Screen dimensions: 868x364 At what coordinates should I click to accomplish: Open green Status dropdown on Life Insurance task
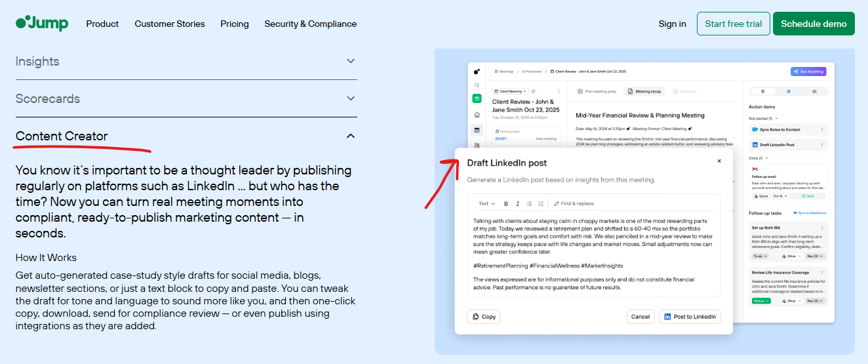761,301
